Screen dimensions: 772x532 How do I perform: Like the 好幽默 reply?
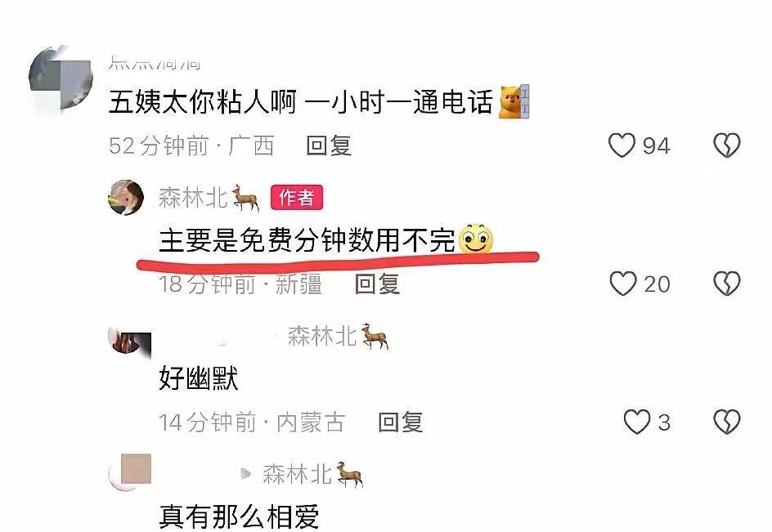click(637, 422)
